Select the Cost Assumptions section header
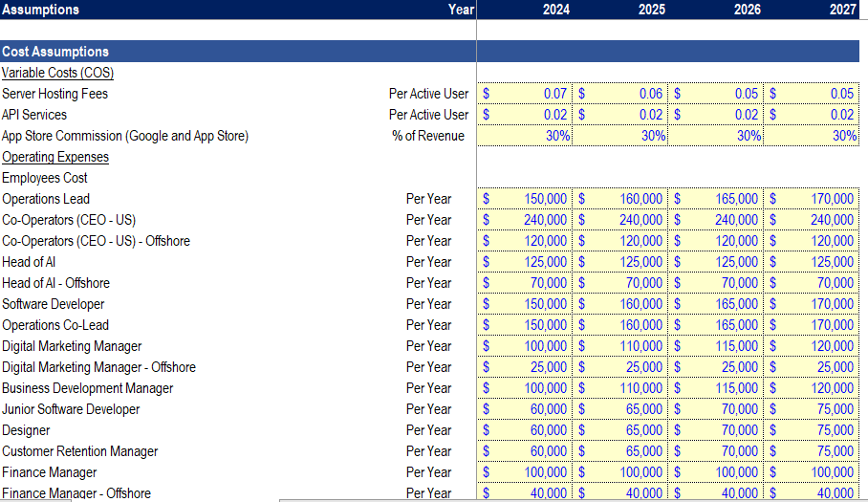 [x=55, y=52]
